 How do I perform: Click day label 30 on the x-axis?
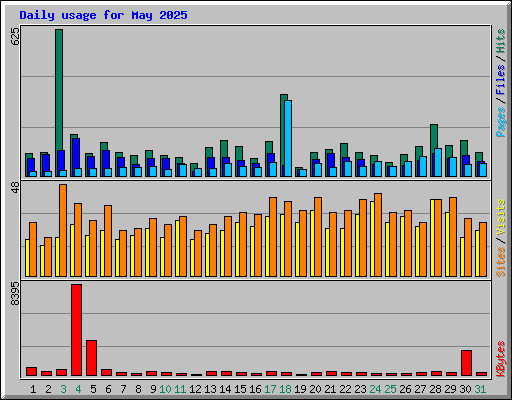click(465, 389)
